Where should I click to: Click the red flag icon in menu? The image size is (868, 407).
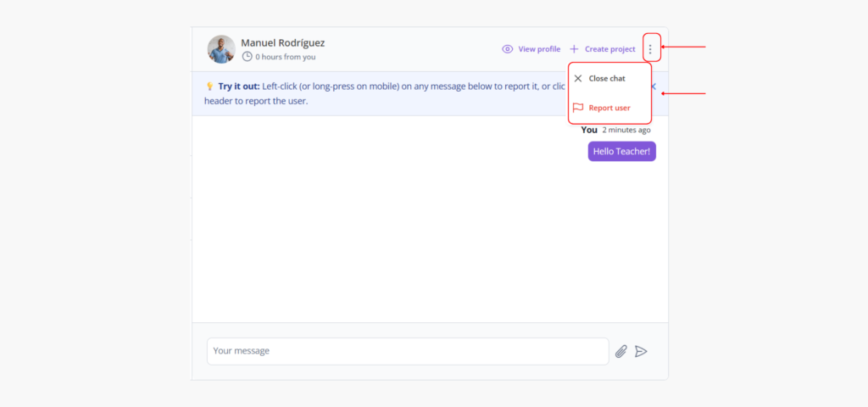578,108
